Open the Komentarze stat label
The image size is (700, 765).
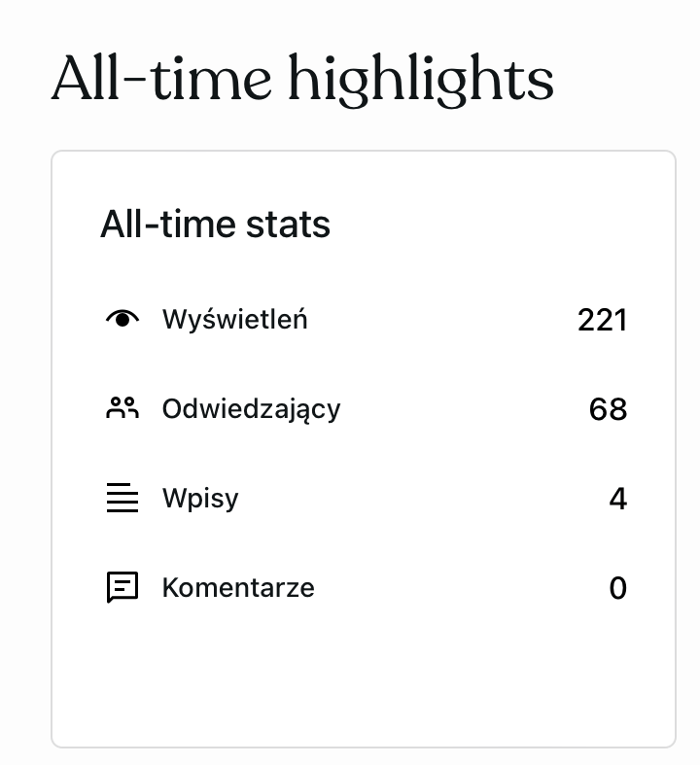tap(238, 588)
